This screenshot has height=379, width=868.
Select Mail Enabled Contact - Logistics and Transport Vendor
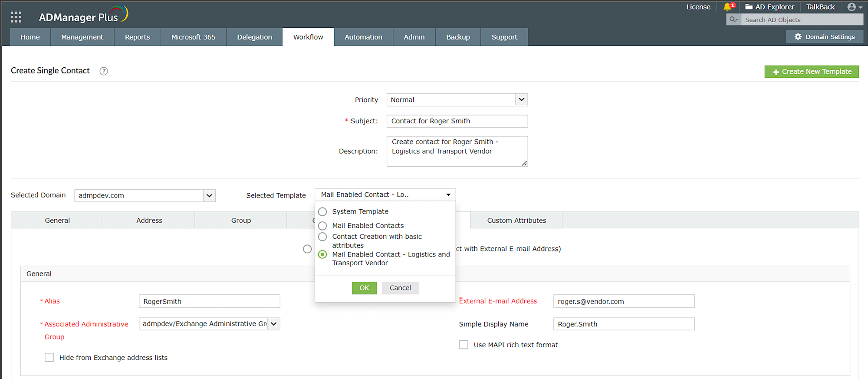point(322,254)
